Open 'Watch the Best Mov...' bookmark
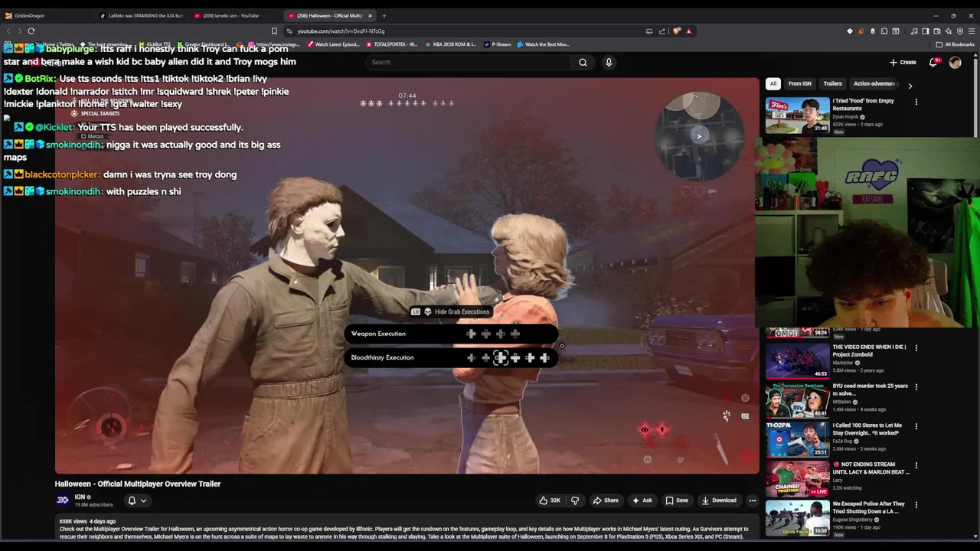The image size is (980, 551). point(544,44)
